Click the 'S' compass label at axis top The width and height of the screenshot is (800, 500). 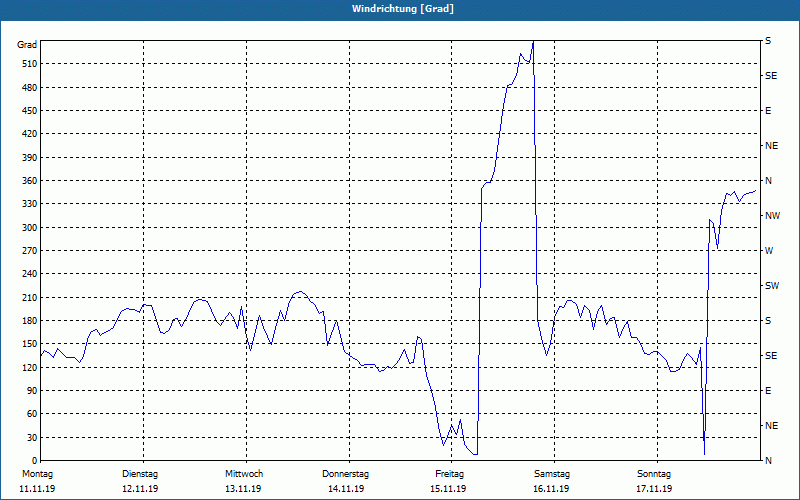pyautogui.click(x=768, y=41)
